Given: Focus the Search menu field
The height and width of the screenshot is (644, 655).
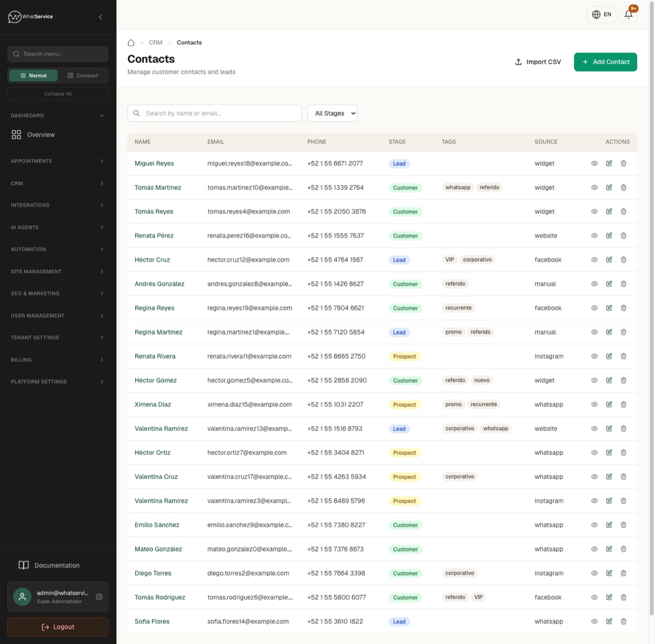Looking at the screenshot, I should tap(58, 54).
